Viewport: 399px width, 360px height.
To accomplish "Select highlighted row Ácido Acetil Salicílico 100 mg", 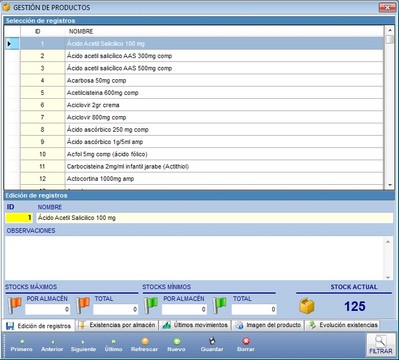I will click(202, 43).
